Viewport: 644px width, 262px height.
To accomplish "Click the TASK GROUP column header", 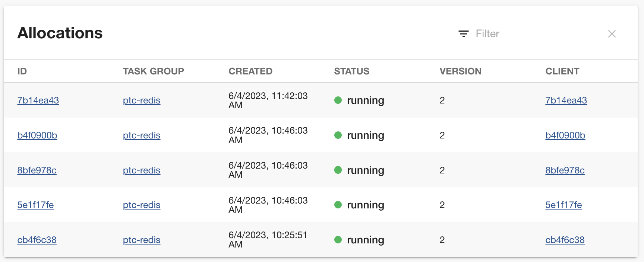I will point(153,71).
